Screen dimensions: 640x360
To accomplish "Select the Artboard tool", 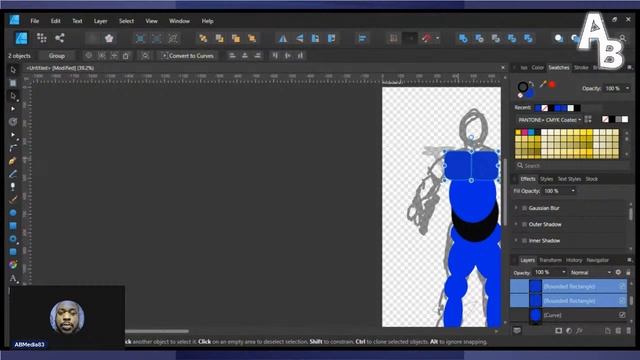I will [13, 83].
